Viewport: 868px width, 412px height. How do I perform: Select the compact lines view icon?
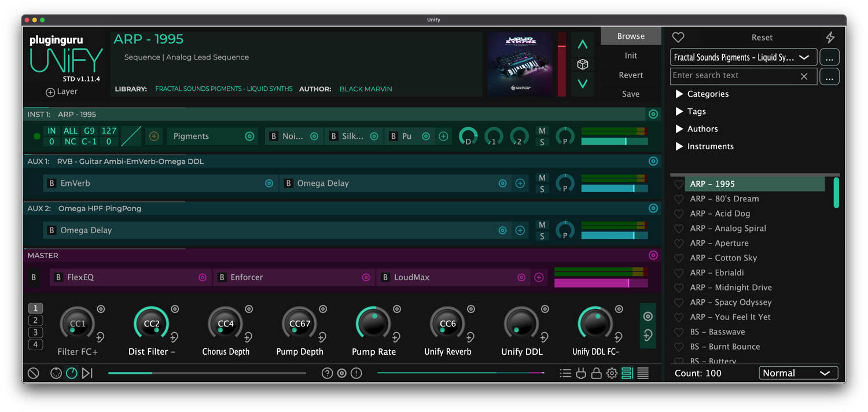(x=643, y=373)
